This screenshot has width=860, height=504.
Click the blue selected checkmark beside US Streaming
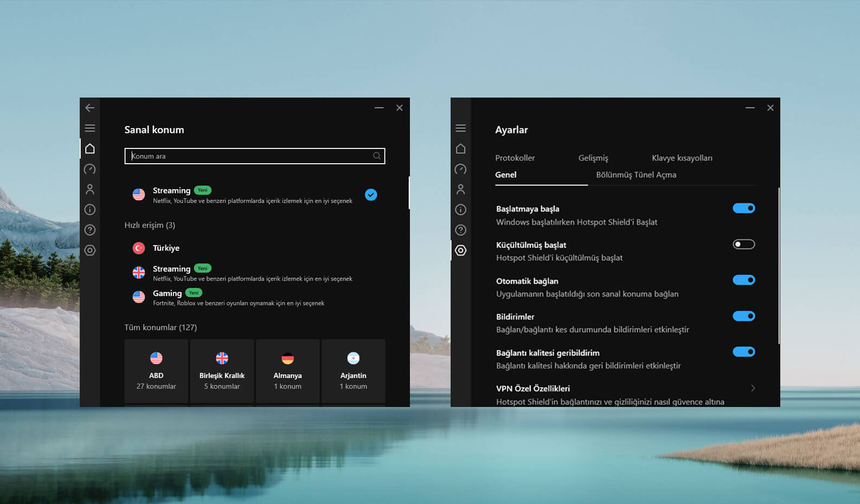pos(371,195)
